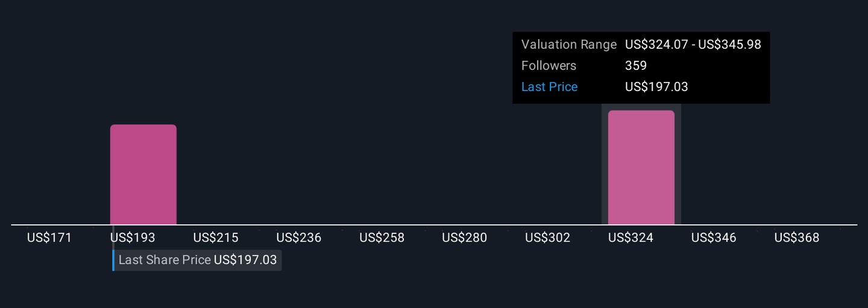868x308 pixels.
Task: Click the US$236 axis tick label
Action: [x=299, y=237]
